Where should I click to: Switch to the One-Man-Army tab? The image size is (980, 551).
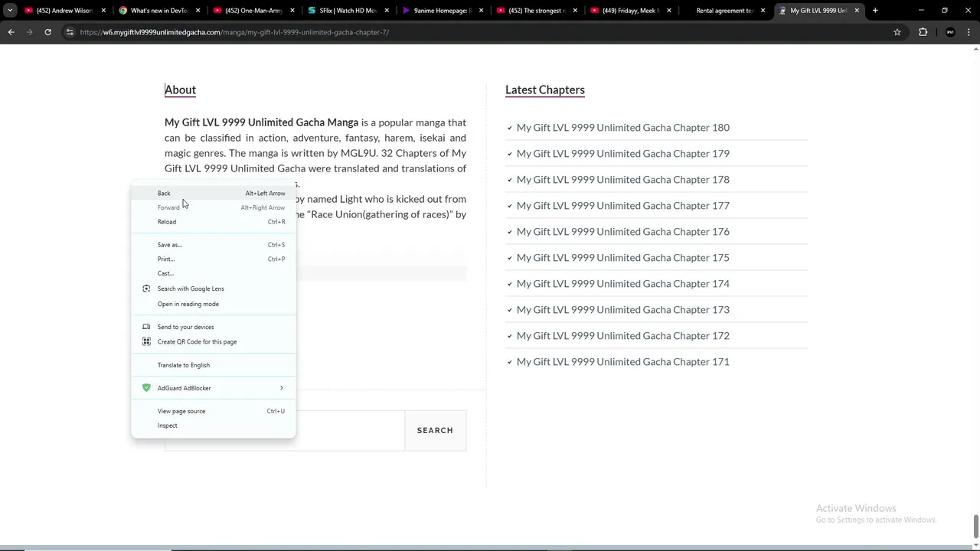(253, 11)
